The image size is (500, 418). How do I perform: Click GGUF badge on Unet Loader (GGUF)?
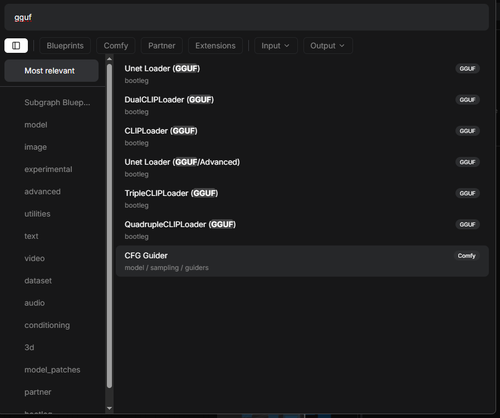pyautogui.click(x=467, y=69)
